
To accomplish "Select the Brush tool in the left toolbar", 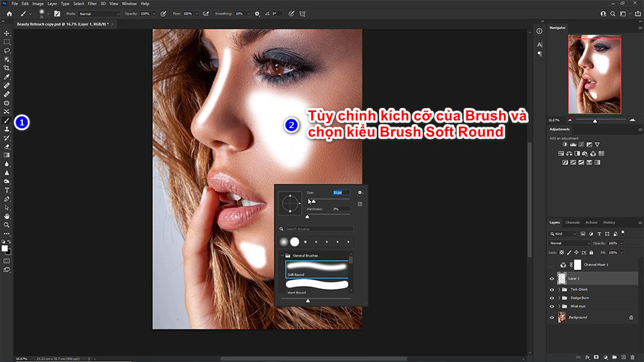I will 7,121.
